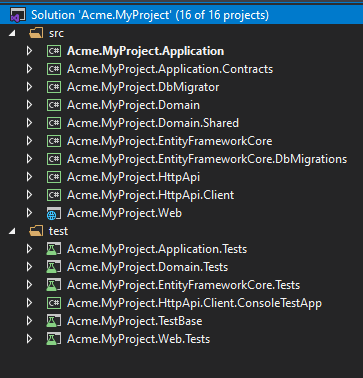Click the flask icon beside Acme.MyProject.Web.Tests
The image size is (363, 378).
tap(54, 339)
